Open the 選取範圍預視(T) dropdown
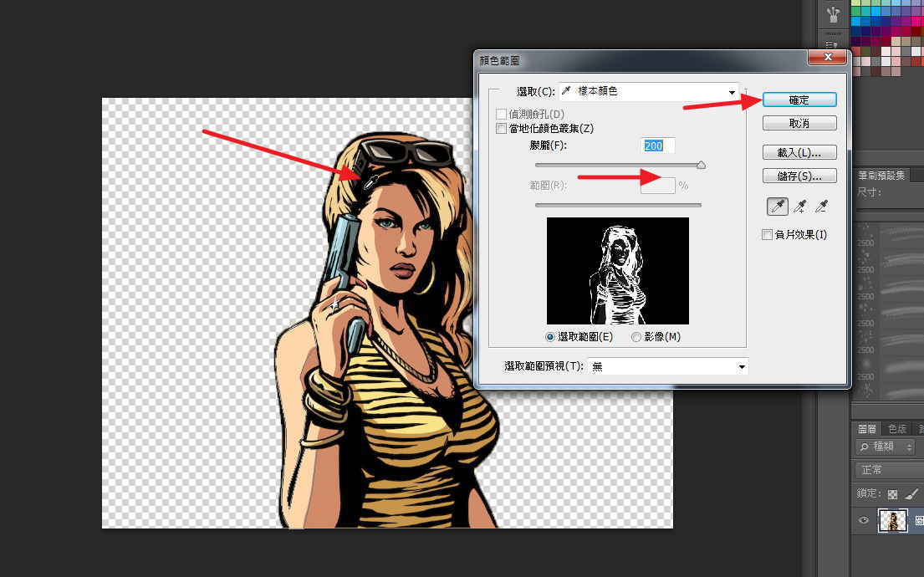This screenshot has height=577, width=924. [667, 366]
